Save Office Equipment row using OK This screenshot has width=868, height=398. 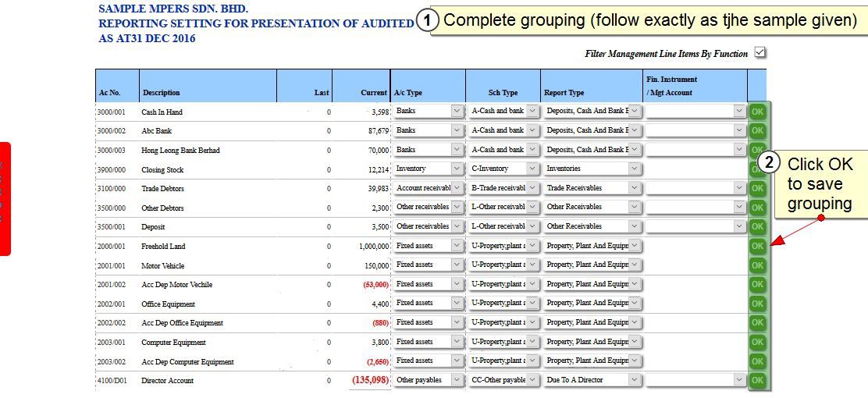click(756, 304)
